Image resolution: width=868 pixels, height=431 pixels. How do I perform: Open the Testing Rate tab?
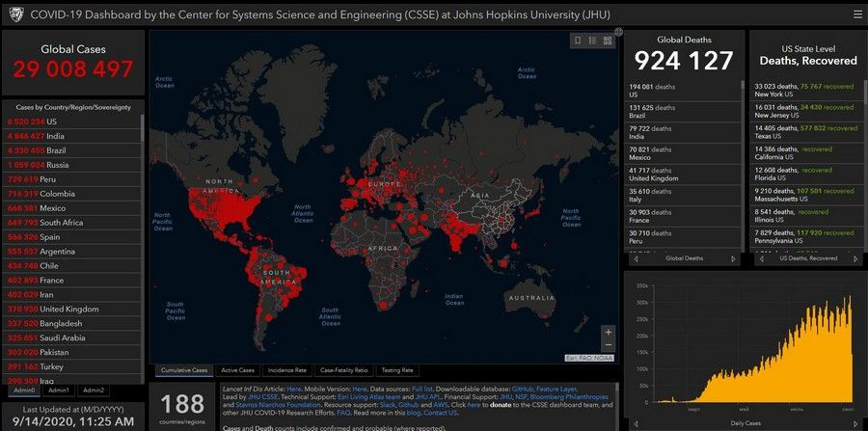click(397, 370)
